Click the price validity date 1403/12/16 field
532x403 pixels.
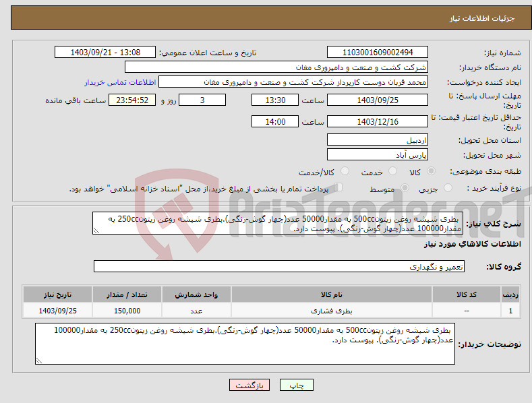378,121
